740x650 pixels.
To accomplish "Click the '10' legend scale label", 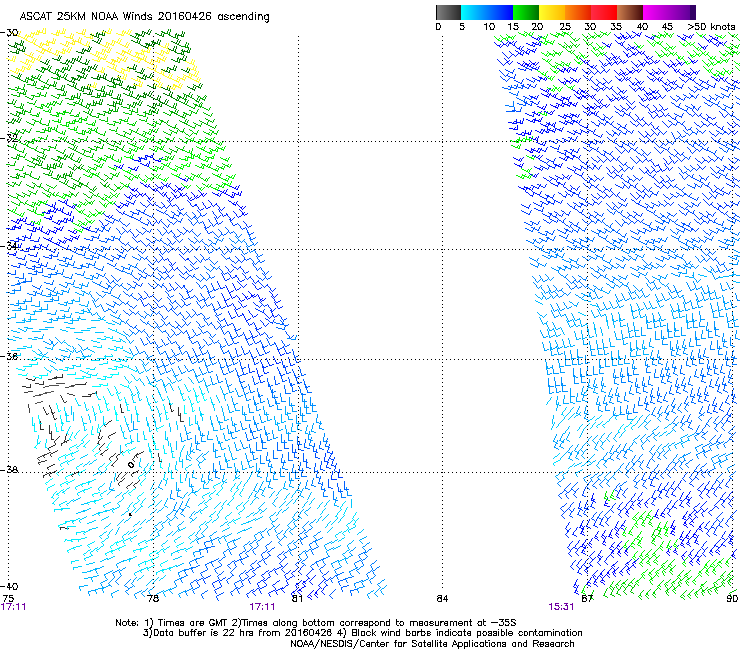I will (x=489, y=26).
